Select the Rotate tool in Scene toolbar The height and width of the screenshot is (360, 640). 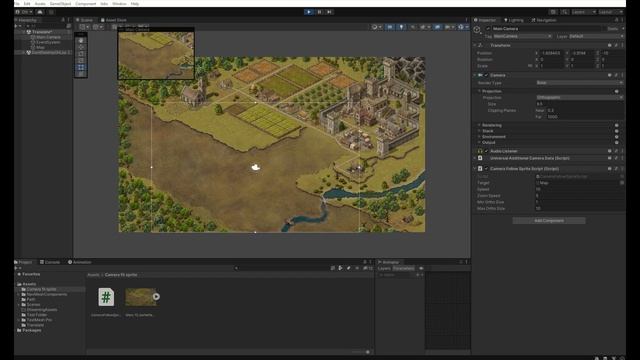pos(81,54)
